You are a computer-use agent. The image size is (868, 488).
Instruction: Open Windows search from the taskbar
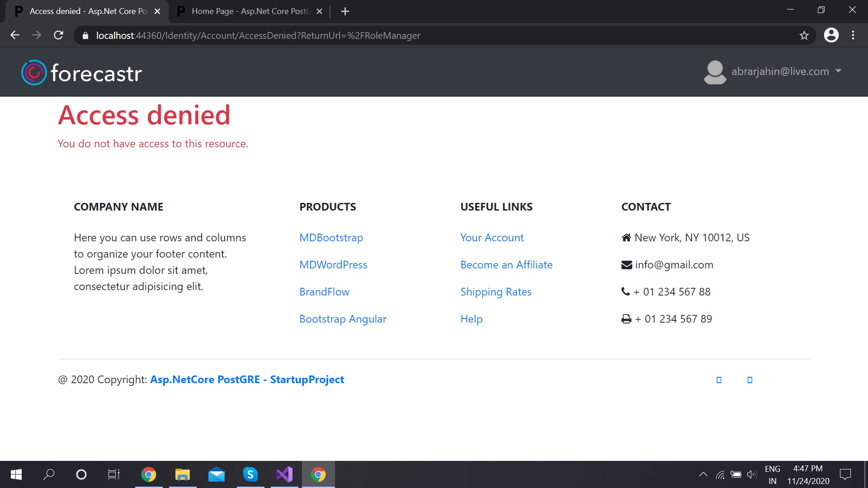(49, 474)
